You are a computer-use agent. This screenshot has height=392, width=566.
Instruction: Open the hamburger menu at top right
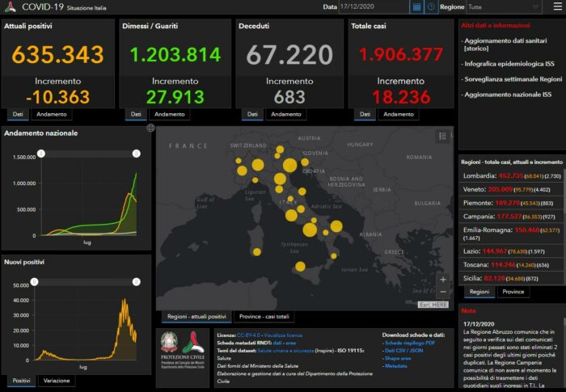coord(556,6)
